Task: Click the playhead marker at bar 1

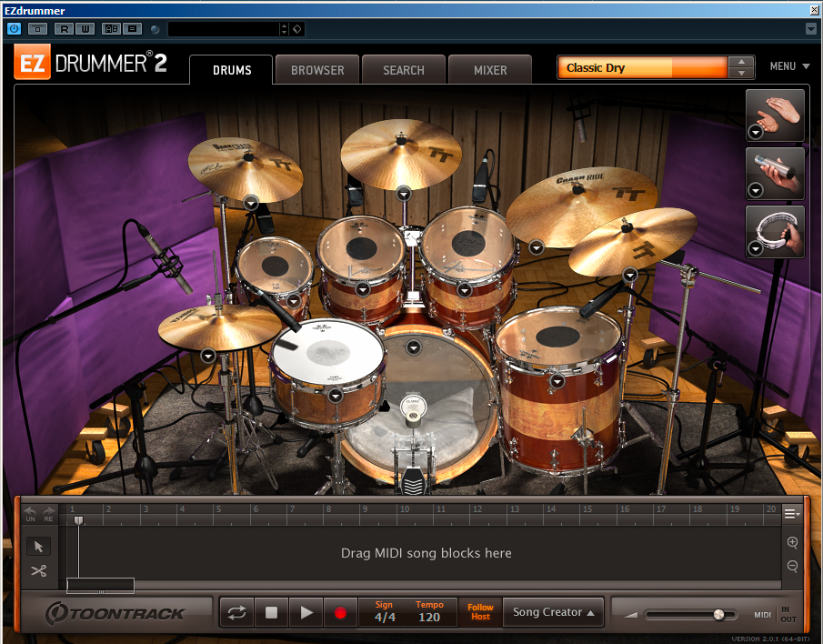Action: (x=78, y=520)
